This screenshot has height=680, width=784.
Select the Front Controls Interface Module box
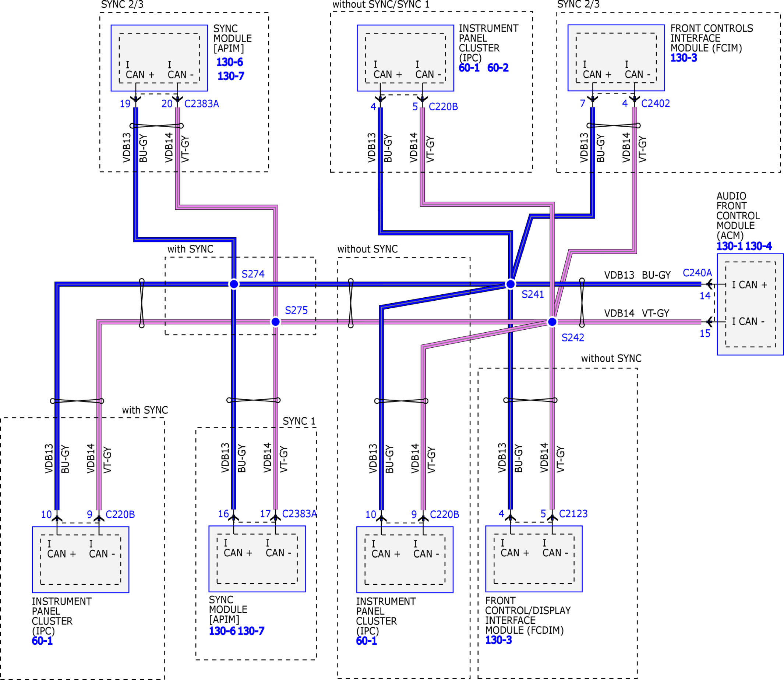[616, 58]
